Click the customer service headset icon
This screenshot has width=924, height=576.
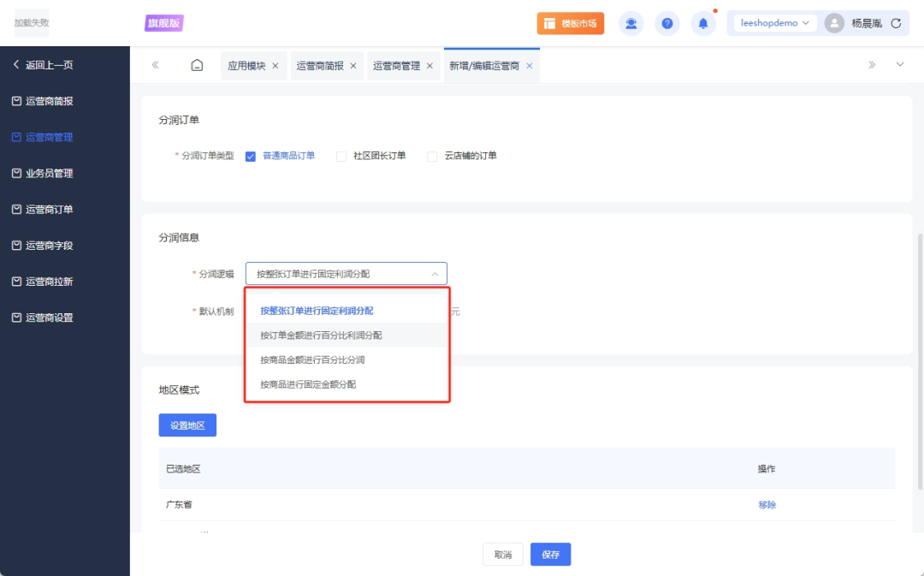pos(631,23)
